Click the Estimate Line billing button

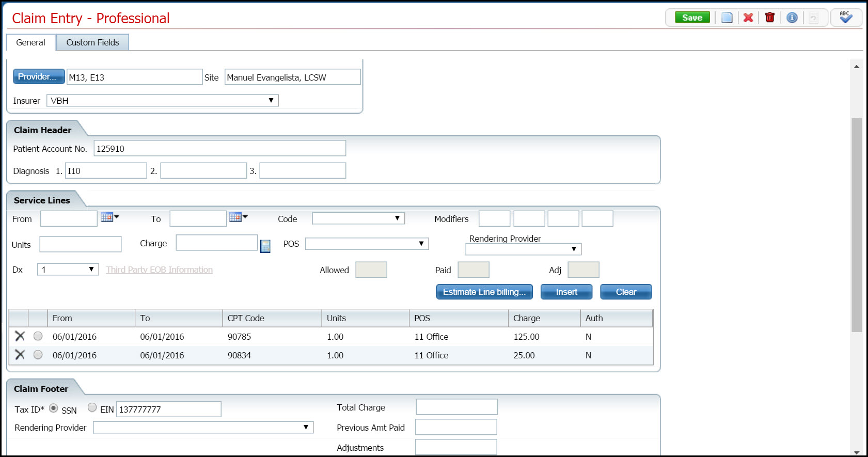point(484,292)
